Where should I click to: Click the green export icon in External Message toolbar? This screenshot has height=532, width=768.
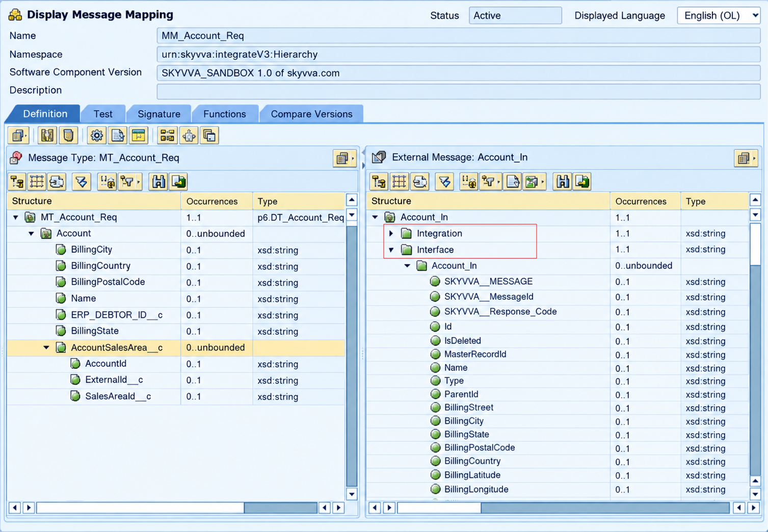coord(582,181)
